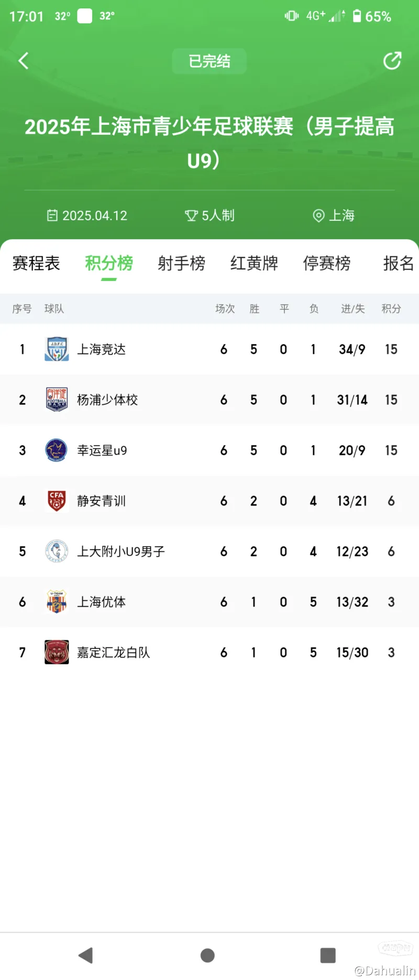Tap the 静安青训 CFA crest
Viewport: 419px width, 980px height.
57,501
